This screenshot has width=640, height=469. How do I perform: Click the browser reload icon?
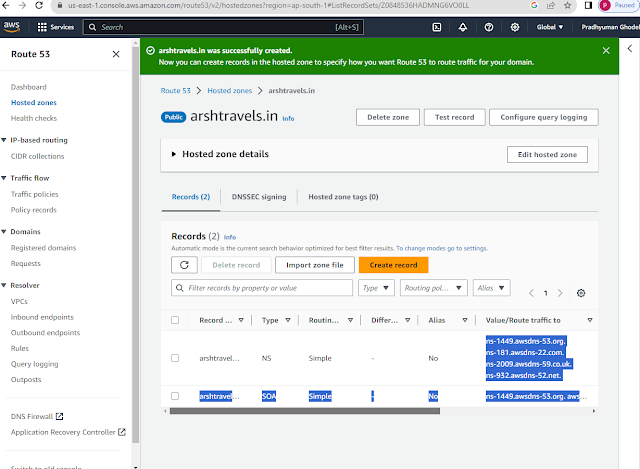pos(39,5)
